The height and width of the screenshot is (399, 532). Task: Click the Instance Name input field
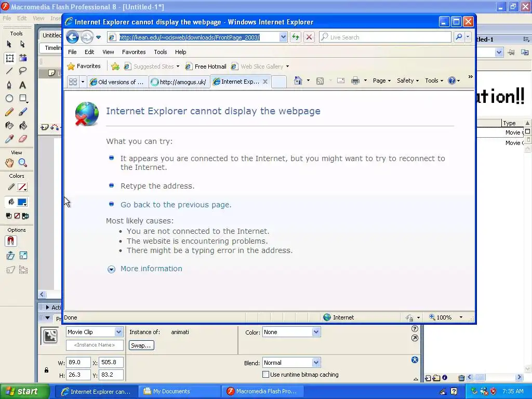pyautogui.click(x=95, y=345)
